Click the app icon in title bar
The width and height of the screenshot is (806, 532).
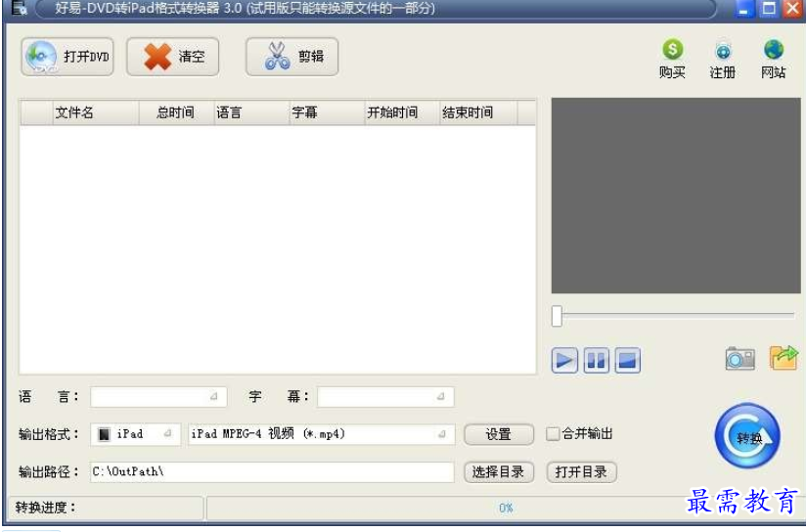pyautogui.click(x=19, y=8)
